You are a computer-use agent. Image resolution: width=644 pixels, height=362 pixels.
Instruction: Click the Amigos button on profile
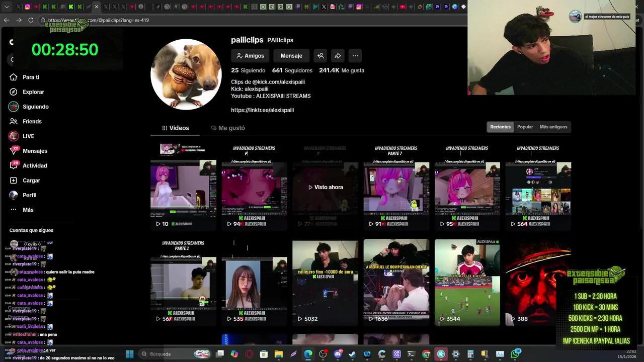[250, 56]
